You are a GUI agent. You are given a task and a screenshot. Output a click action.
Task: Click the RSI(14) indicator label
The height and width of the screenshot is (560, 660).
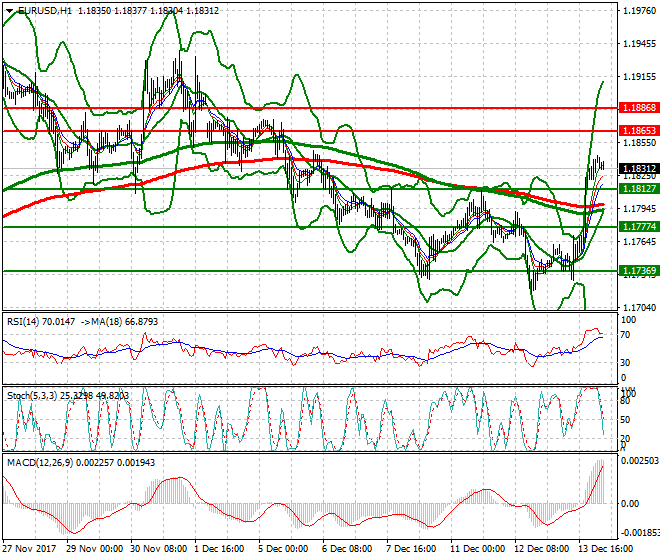click(x=22, y=322)
